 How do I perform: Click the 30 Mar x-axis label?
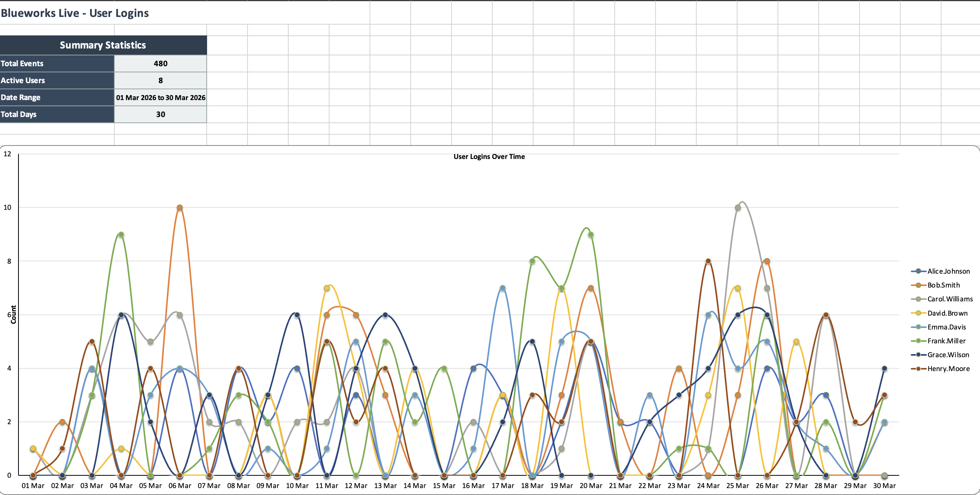(x=885, y=486)
